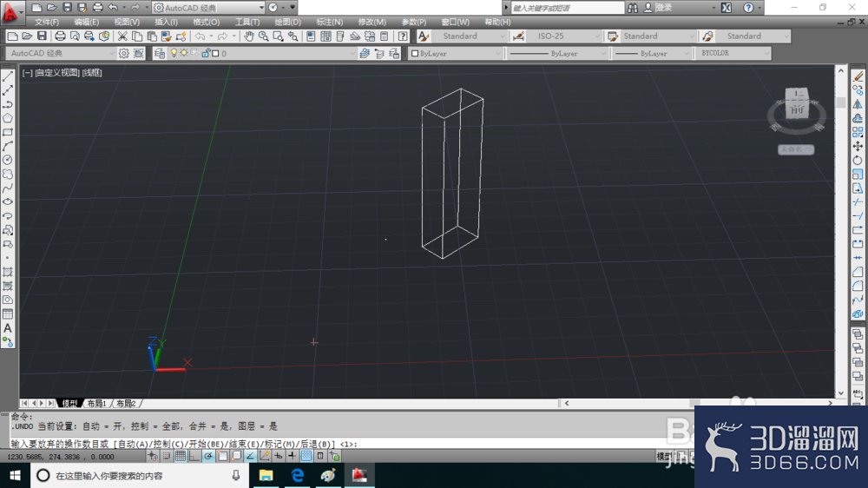Click the ViewCube front face
Image resolution: width=868 pixels, height=488 pixels.
point(797,109)
